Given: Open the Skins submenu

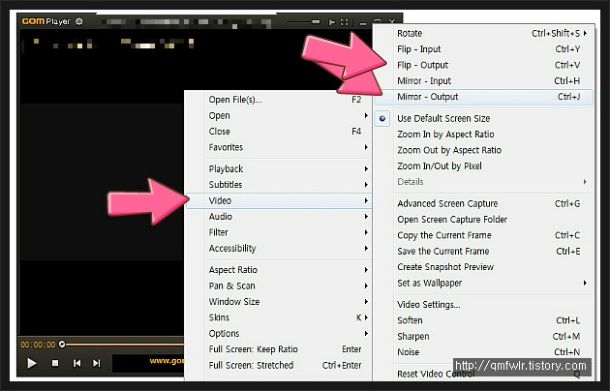Looking at the screenshot, I should point(279,317).
